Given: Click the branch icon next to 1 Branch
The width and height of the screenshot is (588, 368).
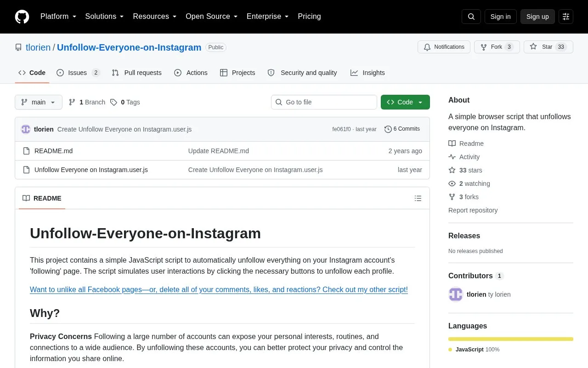Looking at the screenshot, I should click(72, 102).
